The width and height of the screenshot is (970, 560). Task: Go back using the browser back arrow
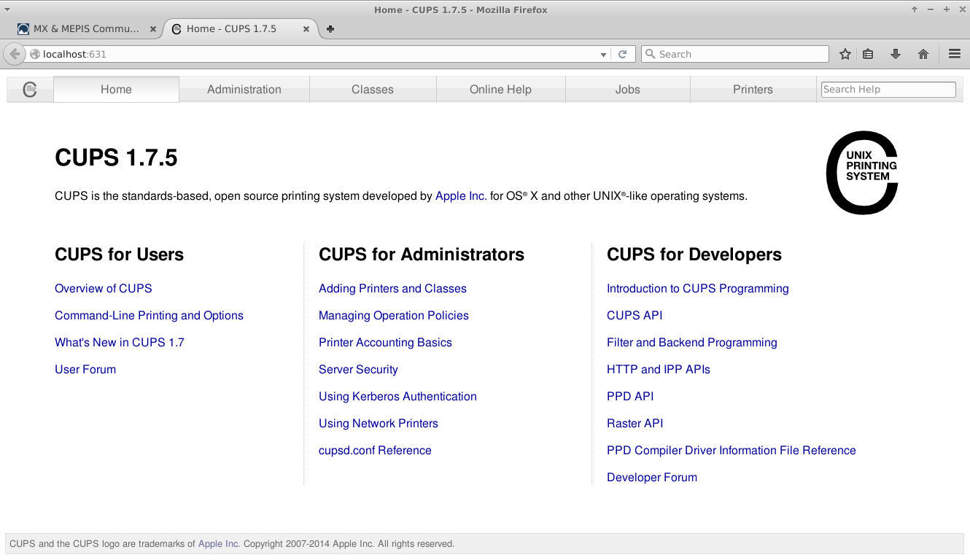(x=15, y=54)
